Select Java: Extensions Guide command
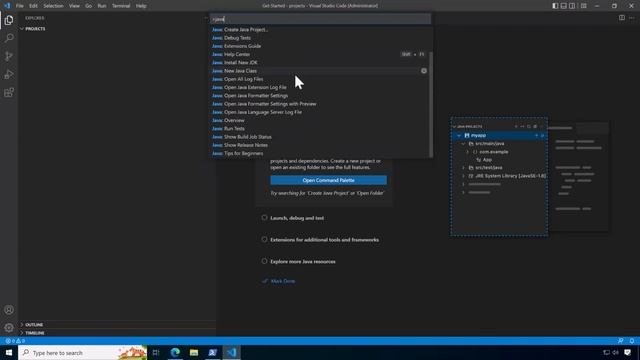Image resolution: width=640 pixels, height=360 pixels. click(x=321, y=46)
